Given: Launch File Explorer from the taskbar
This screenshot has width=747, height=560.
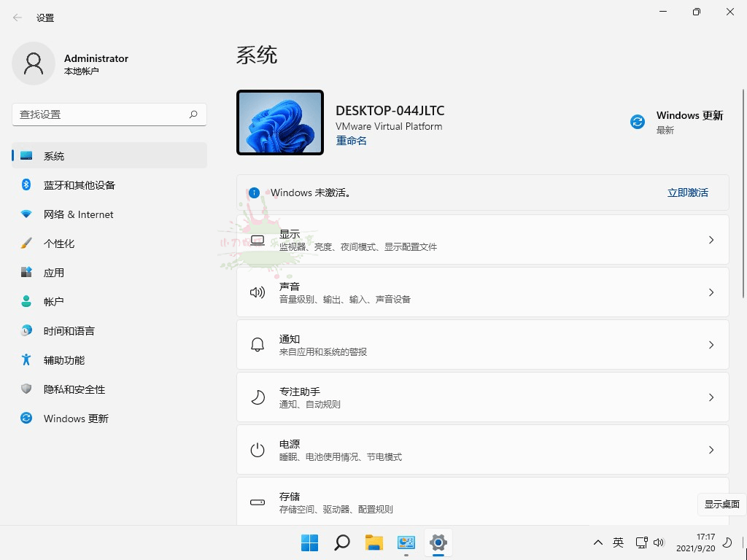Looking at the screenshot, I should coord(373,542).
